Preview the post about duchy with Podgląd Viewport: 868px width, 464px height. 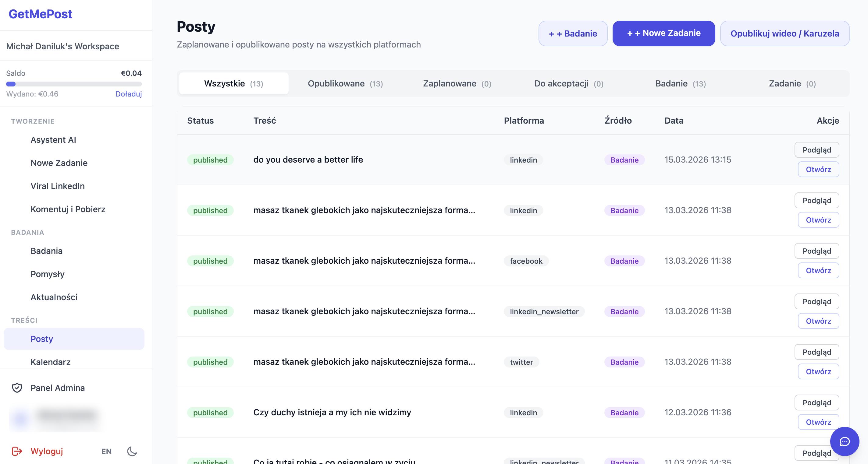(x=816, y=402)
